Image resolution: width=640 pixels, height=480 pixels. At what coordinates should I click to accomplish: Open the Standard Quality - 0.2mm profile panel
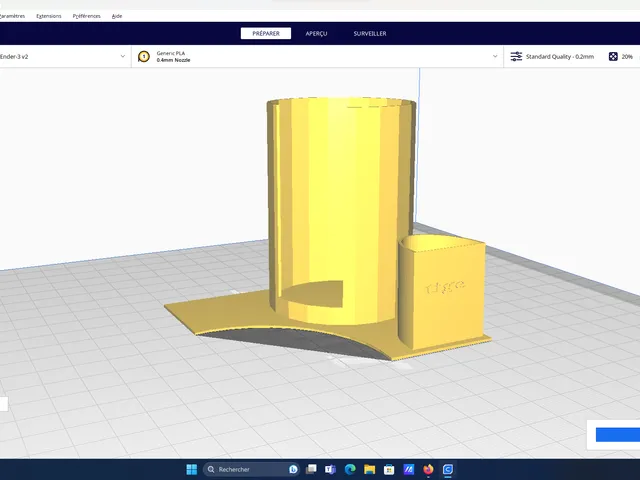pos(560,57)
